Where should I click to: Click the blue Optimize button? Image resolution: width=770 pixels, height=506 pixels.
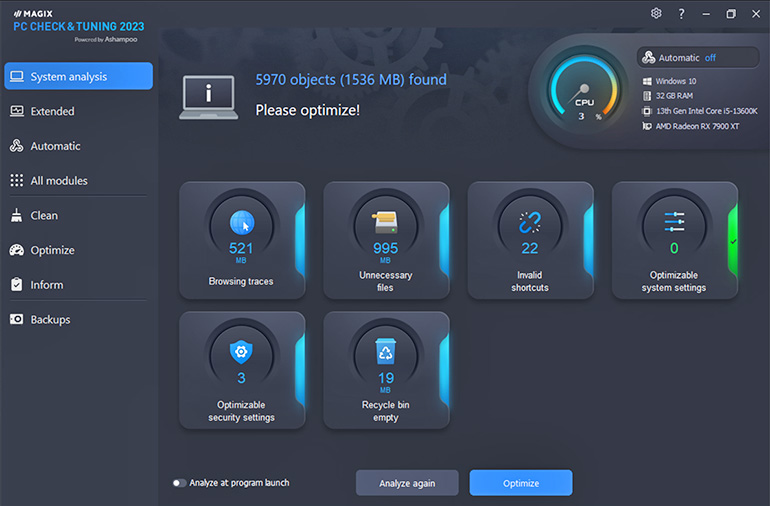(521, 483)
